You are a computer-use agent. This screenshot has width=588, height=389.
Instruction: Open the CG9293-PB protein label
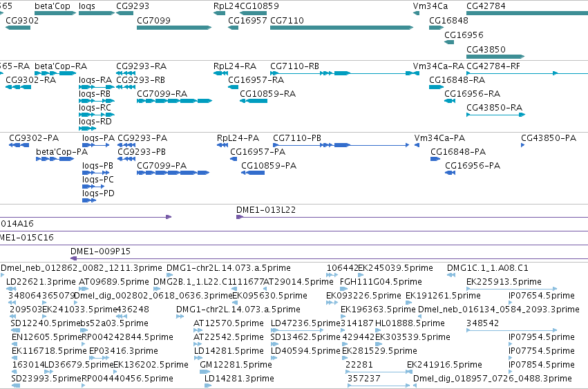(142, 152)
